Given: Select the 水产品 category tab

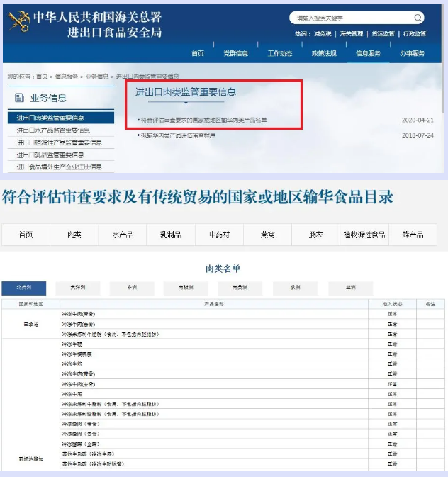Looking at the screenshot, I should pos(123,235).
